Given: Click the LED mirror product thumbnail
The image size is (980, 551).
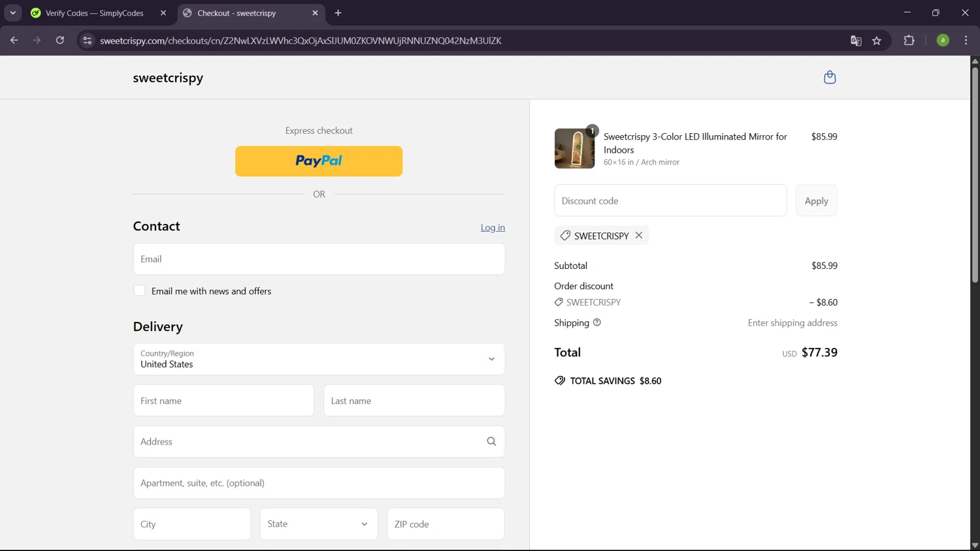Looking at the screenshot, I should coord(574,148).
